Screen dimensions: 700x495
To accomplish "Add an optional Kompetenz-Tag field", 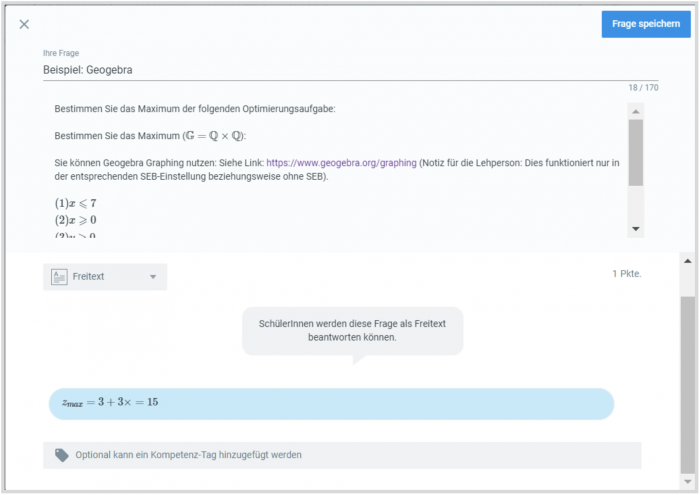I will [x=342, y=455].
